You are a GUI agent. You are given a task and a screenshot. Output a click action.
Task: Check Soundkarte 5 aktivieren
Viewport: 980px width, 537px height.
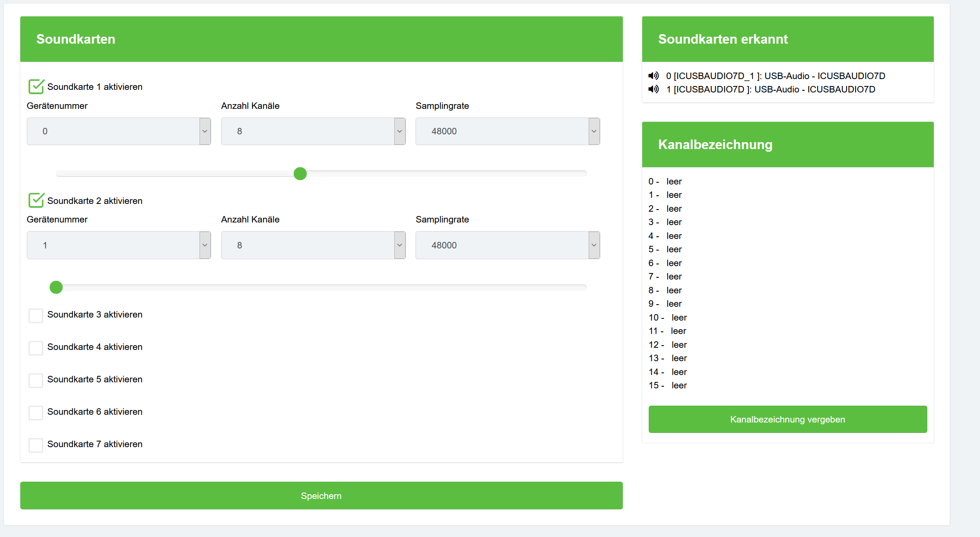click(36, 380)
